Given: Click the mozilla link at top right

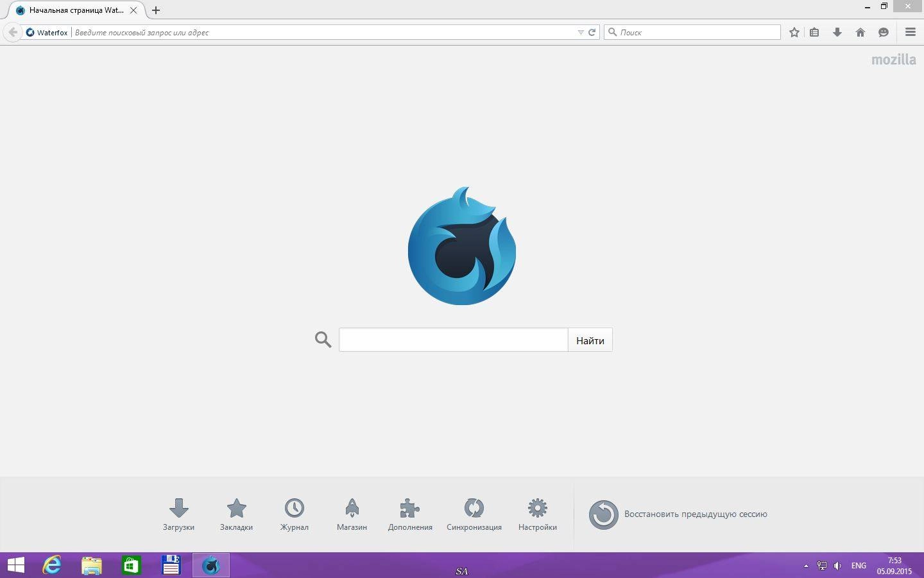Looking at the screenshot, I should tap(894, 60).
